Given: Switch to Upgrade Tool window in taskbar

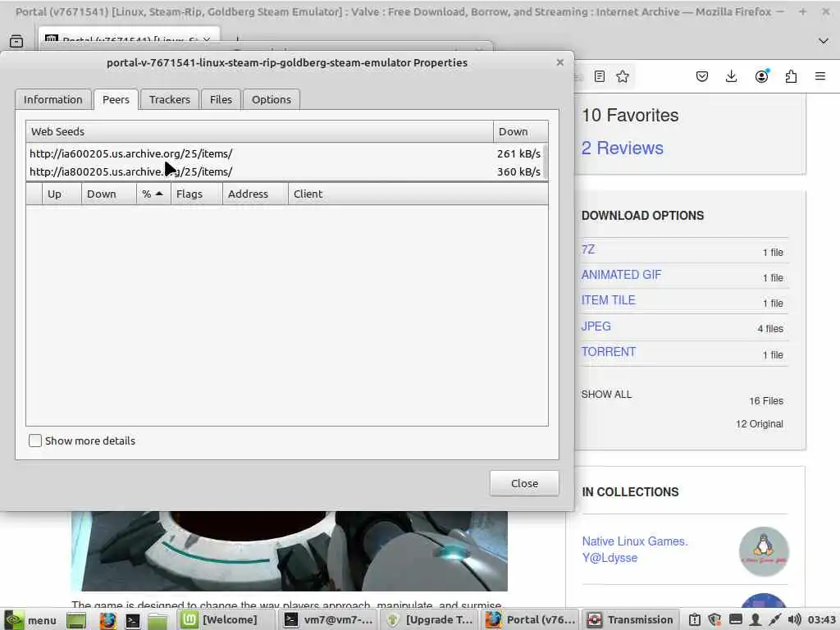Looking at the screenshot, I should [430, 620].
